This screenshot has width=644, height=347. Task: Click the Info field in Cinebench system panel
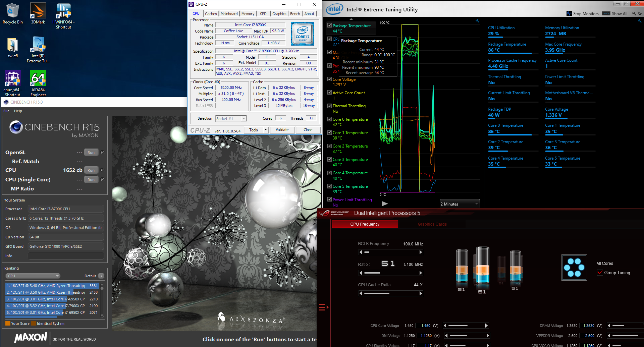coord(66,256)
